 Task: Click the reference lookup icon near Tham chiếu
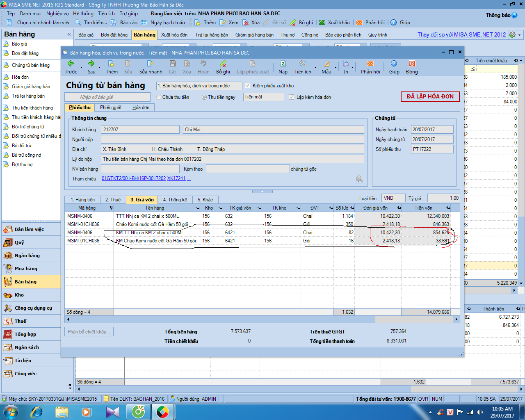(x=359, y=178)
